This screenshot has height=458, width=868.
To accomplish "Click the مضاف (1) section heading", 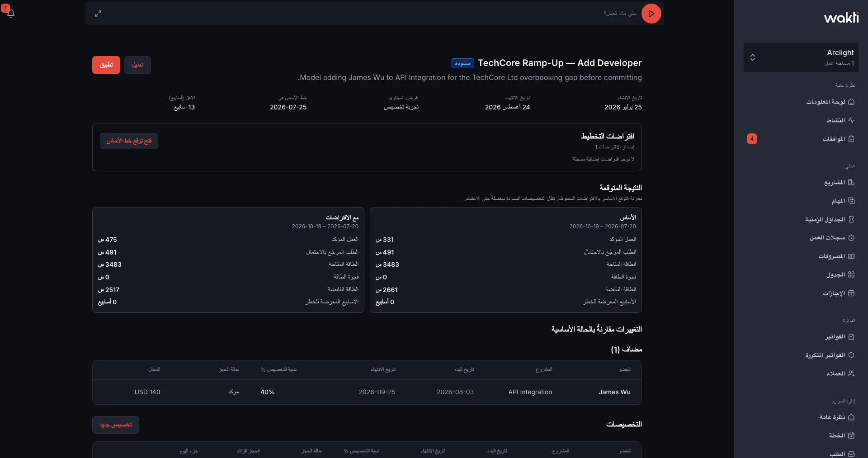I will (x=627, y=349).
